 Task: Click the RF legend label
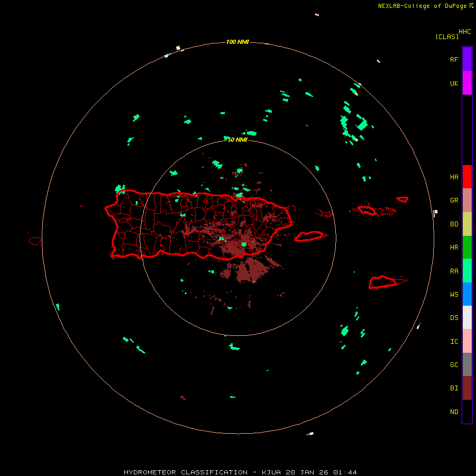(x=454, y=59)
